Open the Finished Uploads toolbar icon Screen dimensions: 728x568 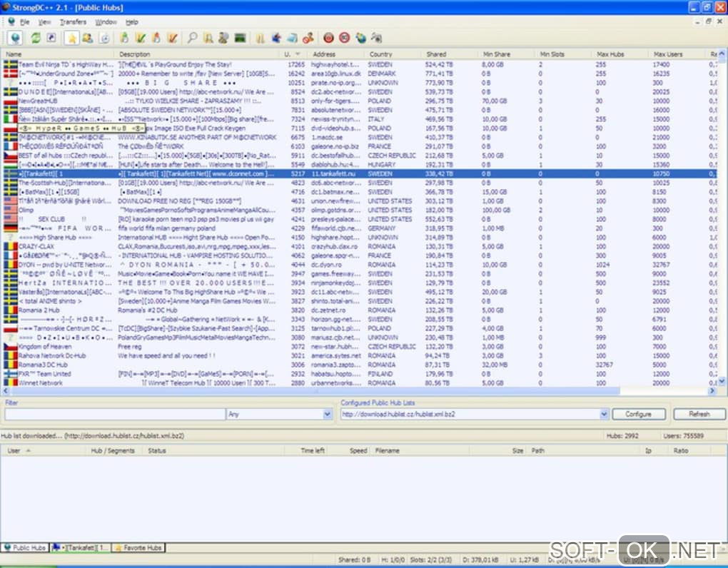[172, 38]
